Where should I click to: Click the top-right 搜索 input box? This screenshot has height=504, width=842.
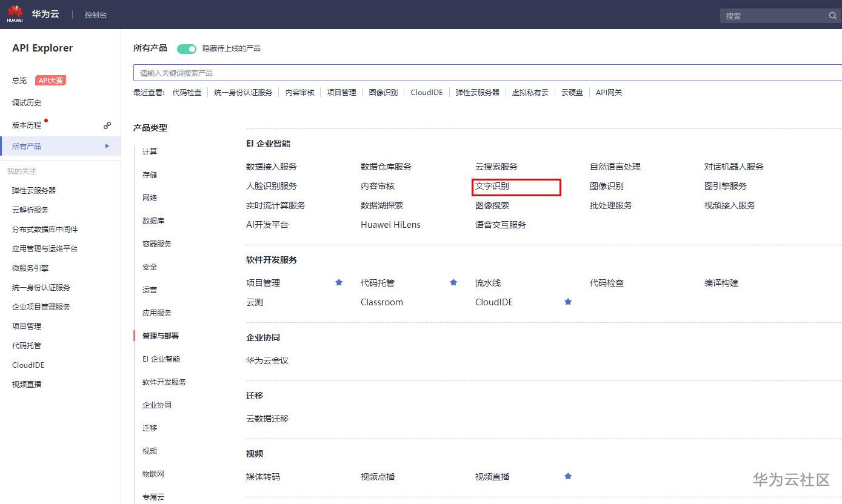tap(780, 16)
